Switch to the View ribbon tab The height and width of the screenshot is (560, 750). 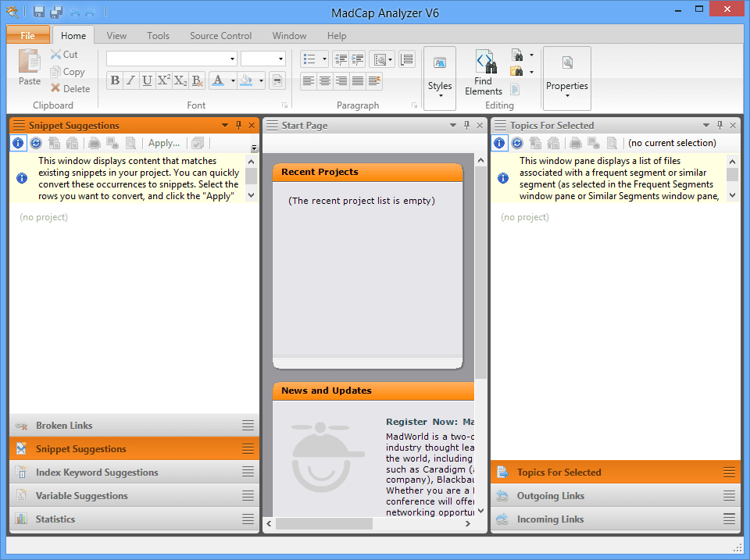point(116,36)
